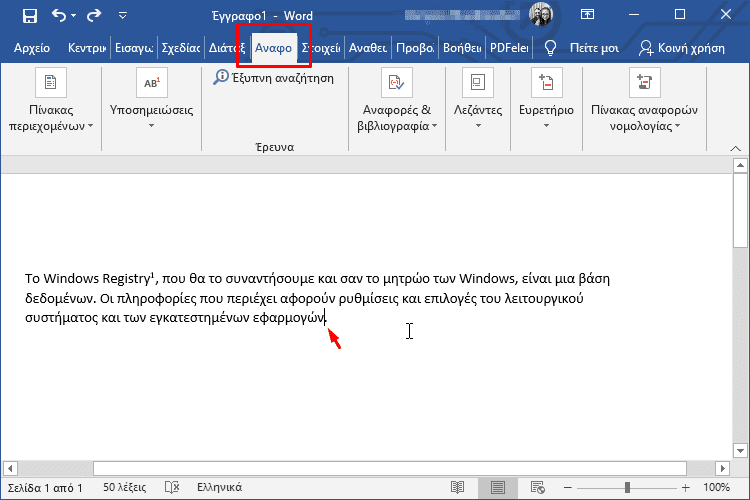Click the Υποσημειώσεις AB1 icon

pyautogui.click(x=152, y=82)
